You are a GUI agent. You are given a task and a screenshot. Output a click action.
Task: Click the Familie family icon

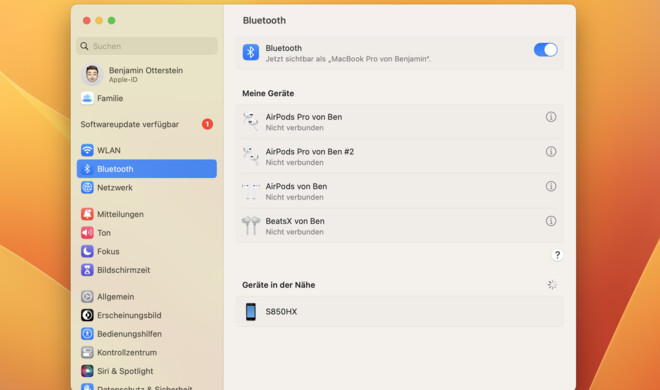(x=87, y=98)
